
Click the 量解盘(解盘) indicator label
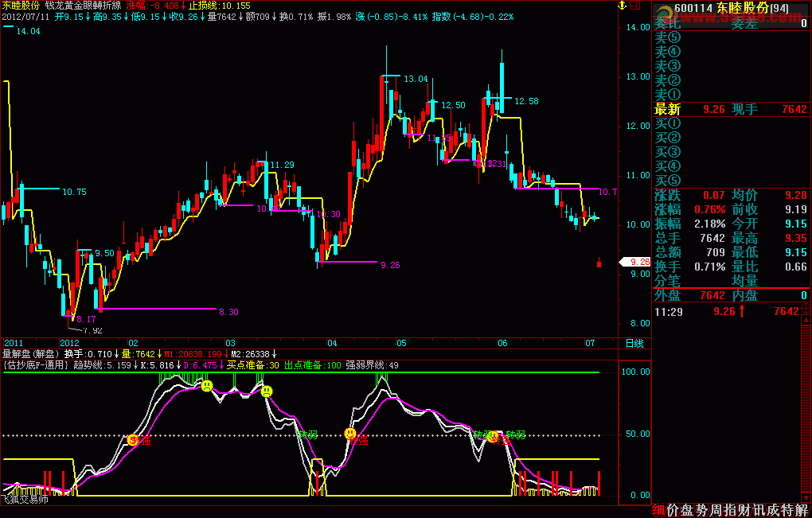point(32,354)
